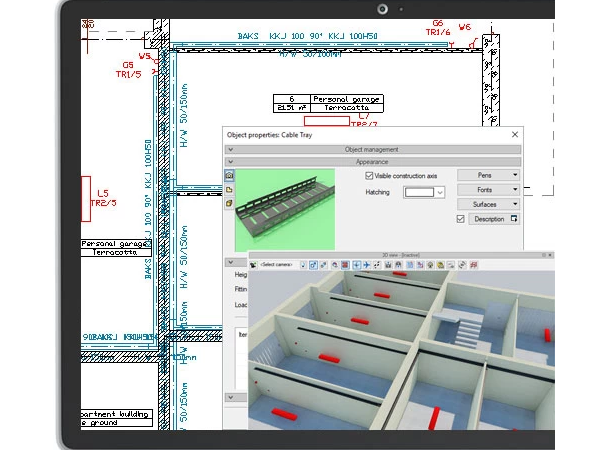Click the 'BAKS KKJ 100 90° KKJ 100H50' horizontal label
The height and width of the screenshot is (450, 600).
(x=307, y=36)
